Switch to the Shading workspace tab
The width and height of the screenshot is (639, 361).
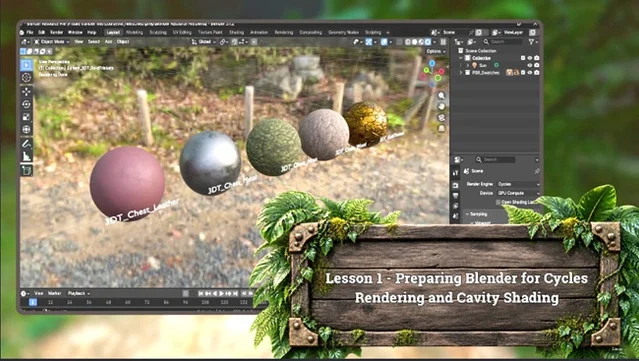pos(236,32)
